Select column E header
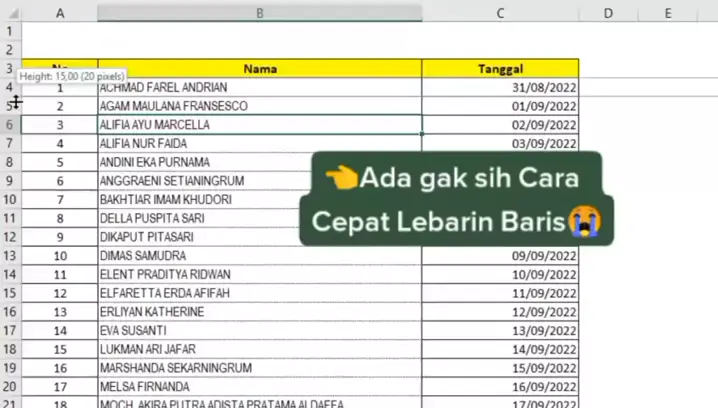Image resolution: width=718 pixels, height=408 pixels. (x=667, y=13)
